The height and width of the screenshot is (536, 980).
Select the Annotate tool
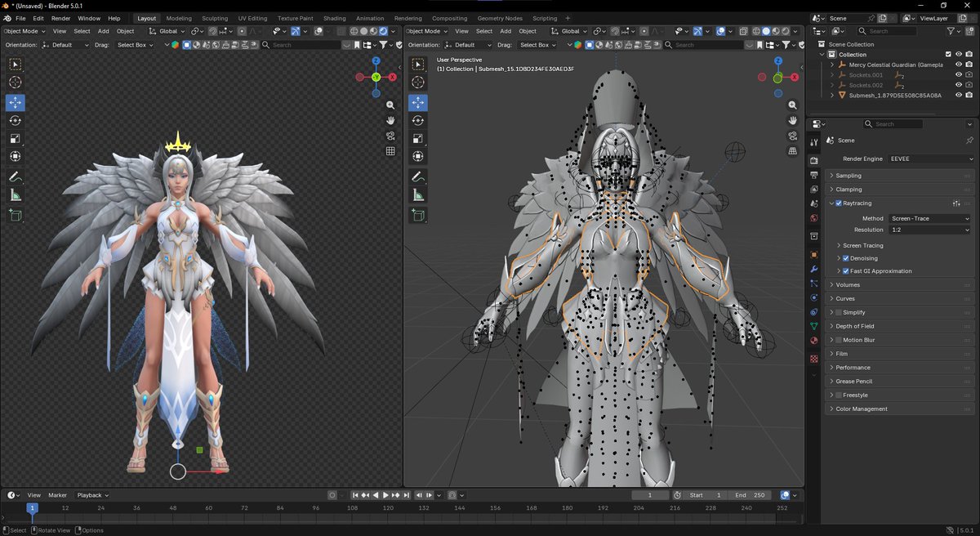click(x=15, y=177)
